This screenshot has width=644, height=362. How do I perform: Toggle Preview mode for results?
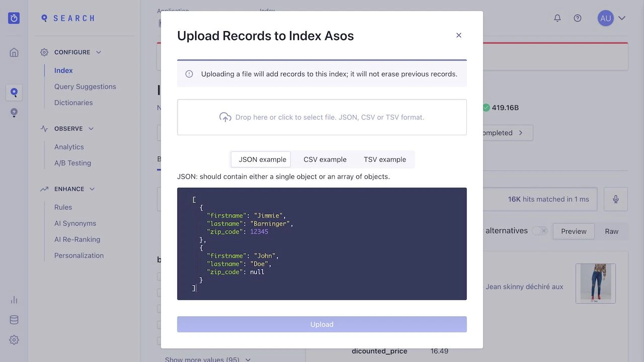573,231
